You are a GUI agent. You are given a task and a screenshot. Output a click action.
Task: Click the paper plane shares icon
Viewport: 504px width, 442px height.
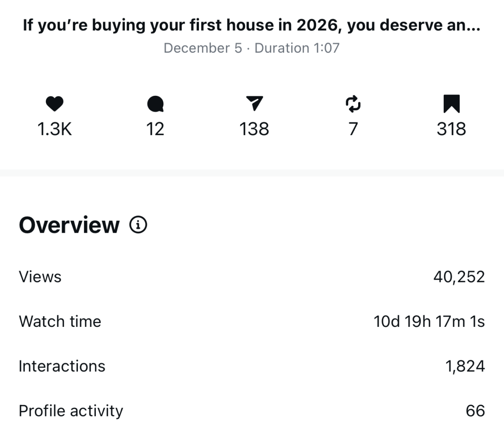point(254,103)
